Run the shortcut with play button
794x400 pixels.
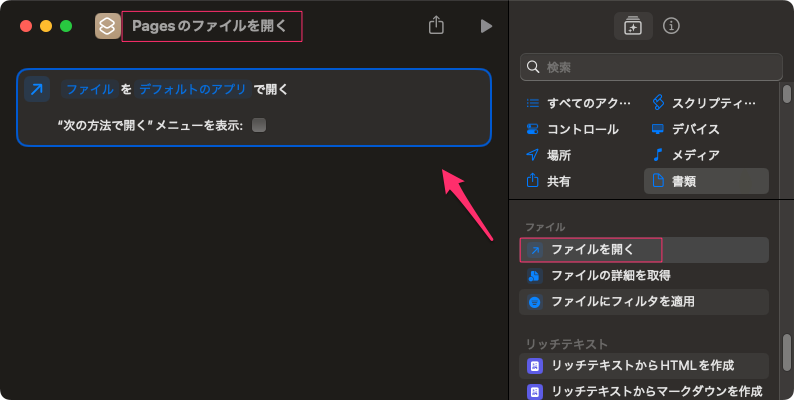click(x=486, y=26)
